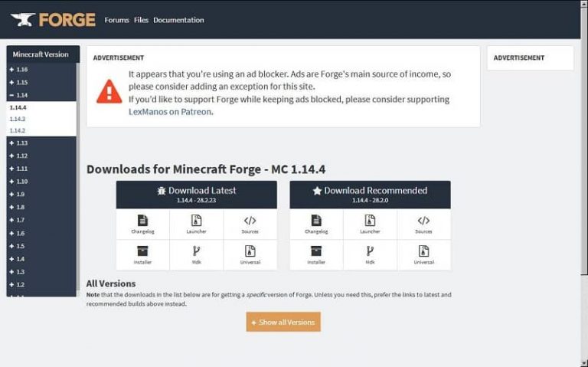
Task: Download Installer under Download Recommended
Action: coord(316,254)
